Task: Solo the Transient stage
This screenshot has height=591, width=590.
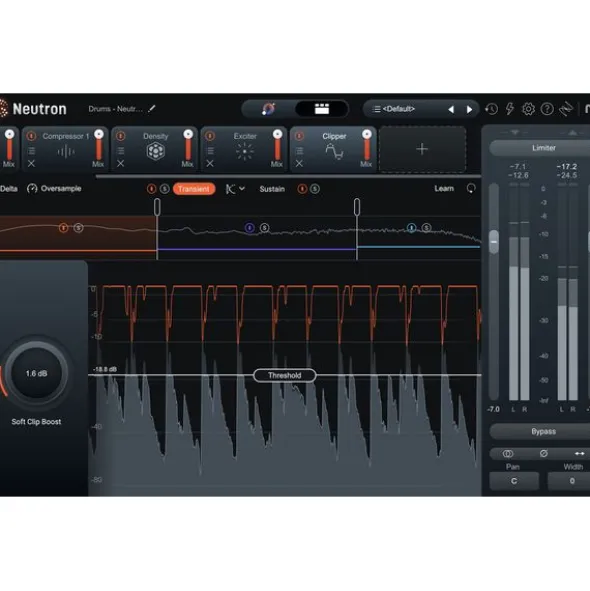Action: 165,189
